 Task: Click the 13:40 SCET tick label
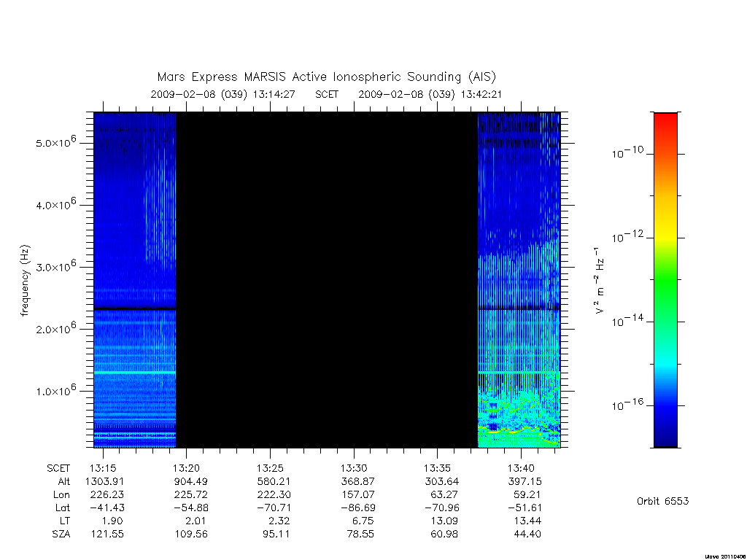coord(521,468)
